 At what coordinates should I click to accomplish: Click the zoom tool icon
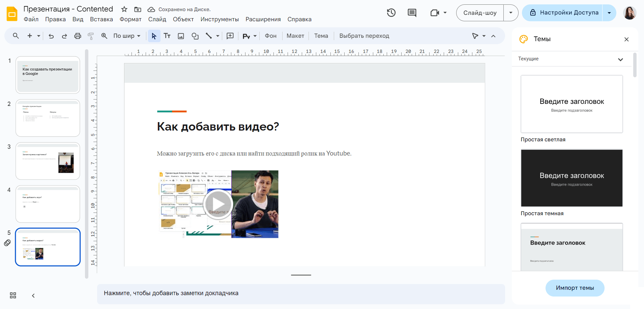(104, 36)
